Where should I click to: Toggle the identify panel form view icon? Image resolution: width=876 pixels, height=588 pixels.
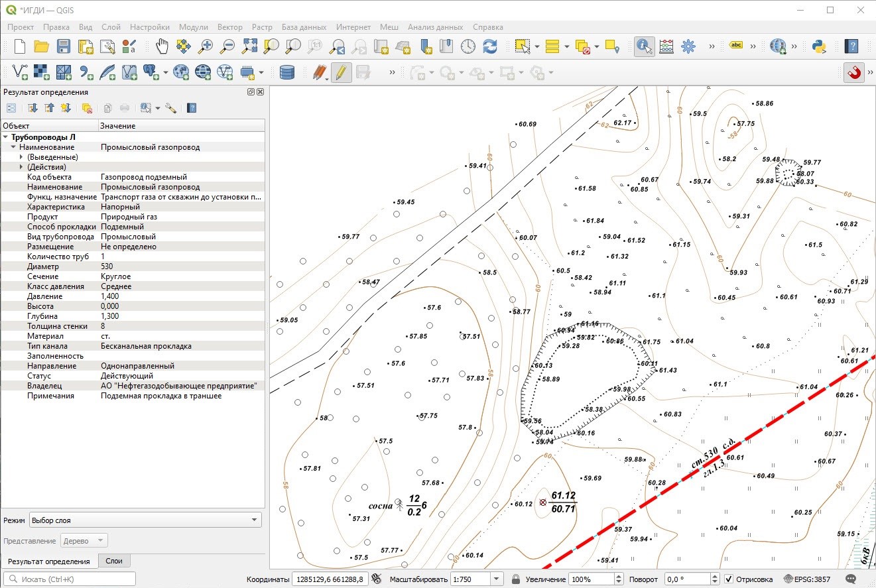pos(11,108)
